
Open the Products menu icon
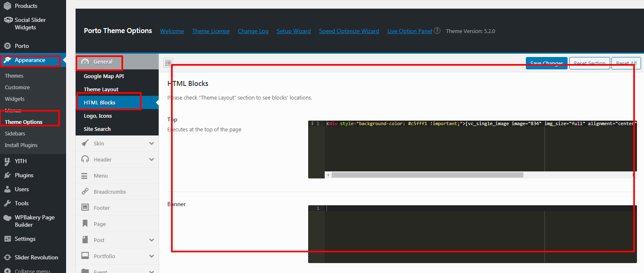(x=7, y=6)
